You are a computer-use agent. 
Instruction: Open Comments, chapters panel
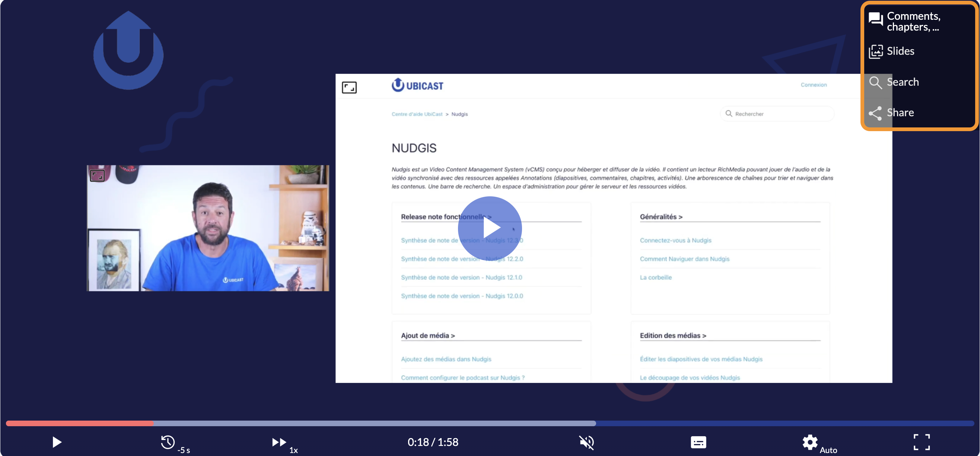coord(905,21)
